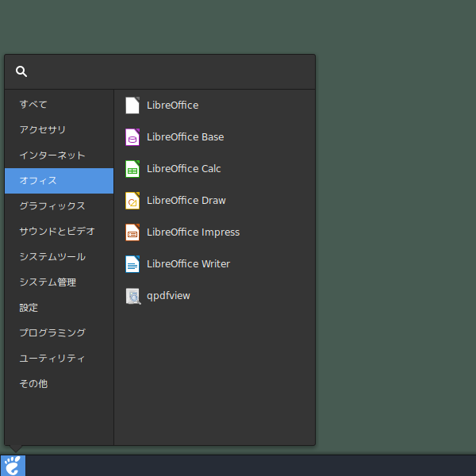Select the すべて category
Image resolution: width=476 pixels, height=476 pixels.
tap(59, 105)
